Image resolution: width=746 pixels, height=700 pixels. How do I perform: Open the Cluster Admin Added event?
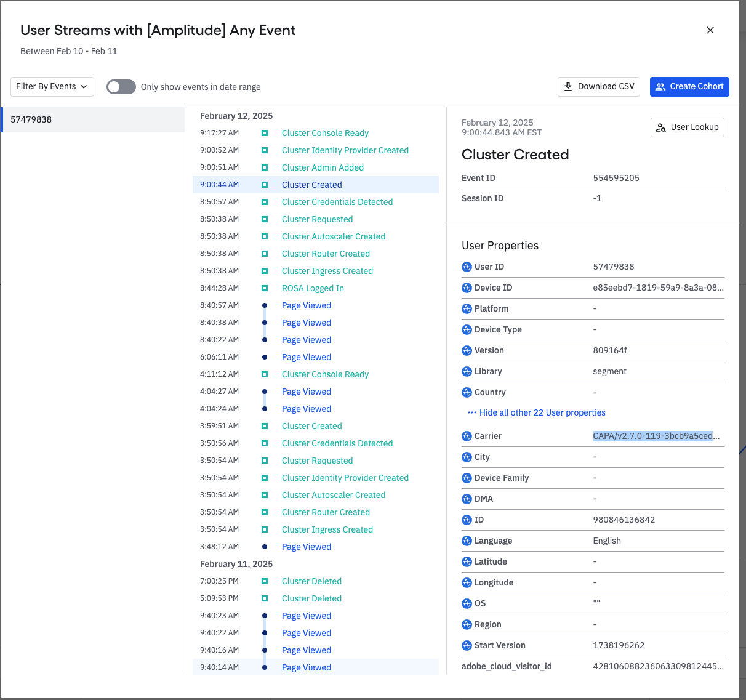(316, 167)
